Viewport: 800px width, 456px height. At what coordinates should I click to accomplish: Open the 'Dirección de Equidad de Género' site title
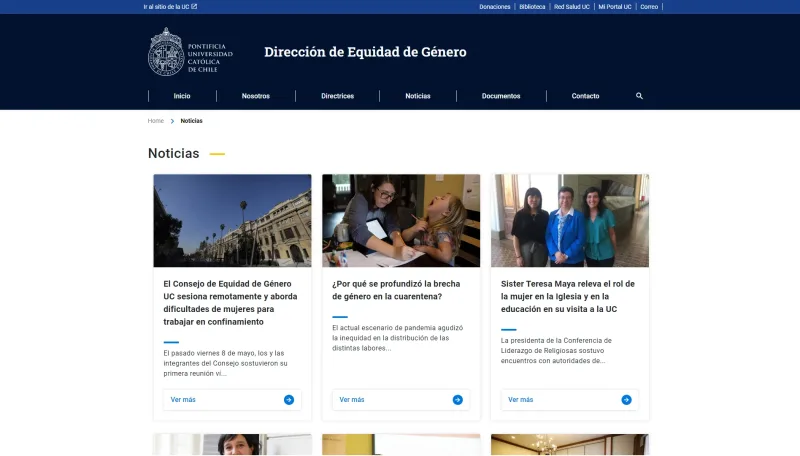pos(365,52)
